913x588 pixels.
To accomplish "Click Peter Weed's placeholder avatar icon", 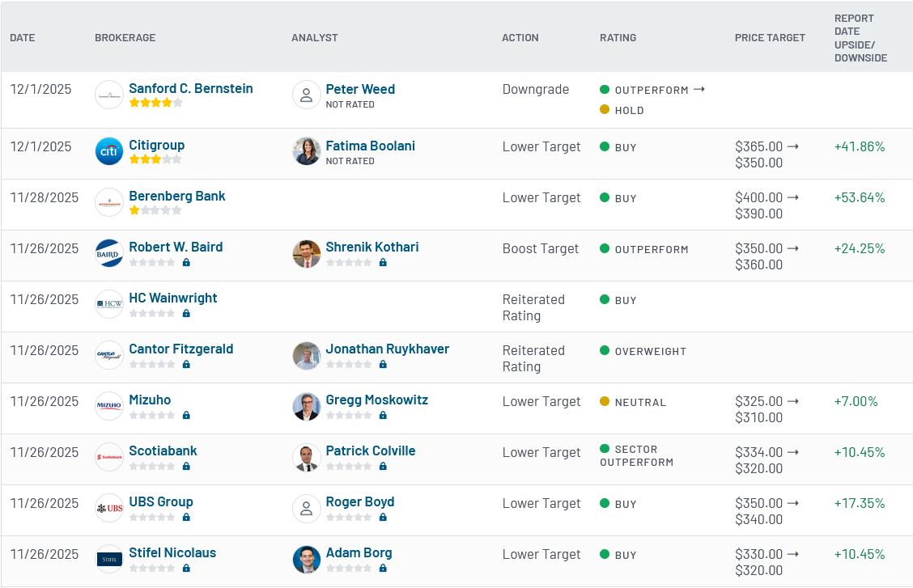I will coord(306,95).
